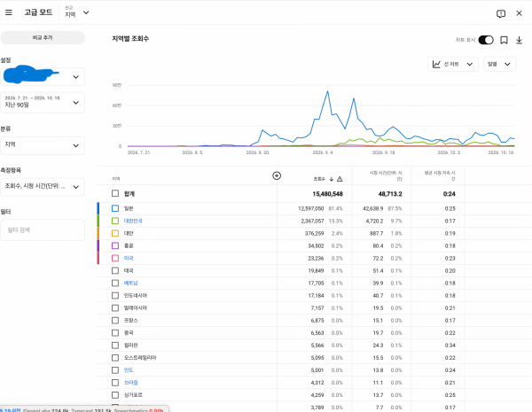The width and height of the screenshot is (532, 412).
Task: Toggle the 대한민국 row checkbox
Action: coord(115,221)
